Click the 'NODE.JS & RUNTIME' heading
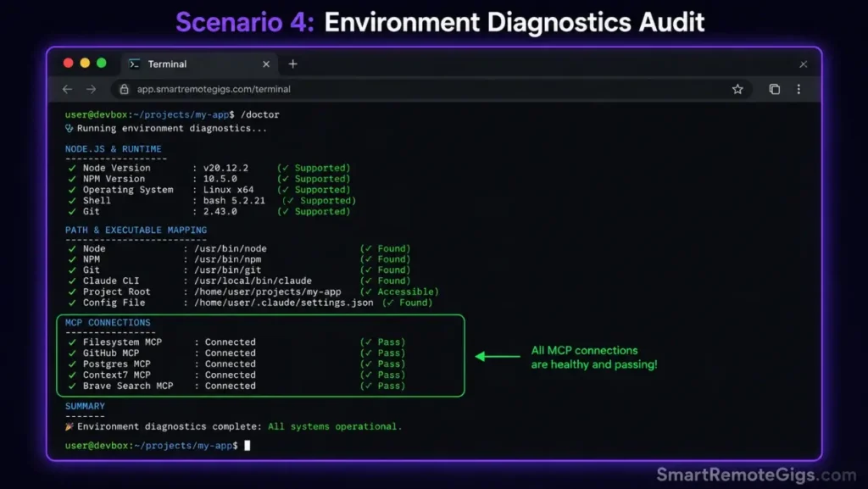Image resolution: width=868 pixels, height=489 pixels. [x=114, y=149]
